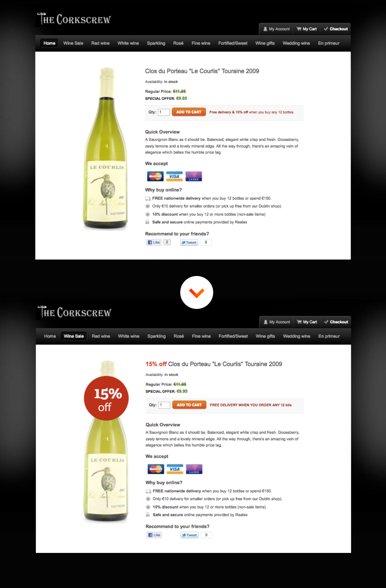Open Fine wine in the bottom navigation

201,336
